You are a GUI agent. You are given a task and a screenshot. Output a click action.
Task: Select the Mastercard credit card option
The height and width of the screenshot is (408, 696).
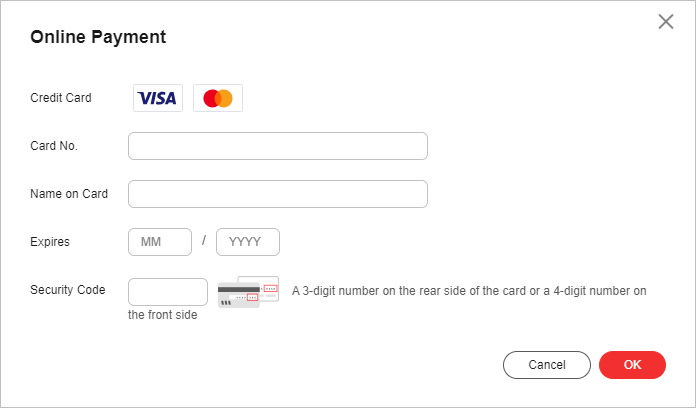pos(218,98)
